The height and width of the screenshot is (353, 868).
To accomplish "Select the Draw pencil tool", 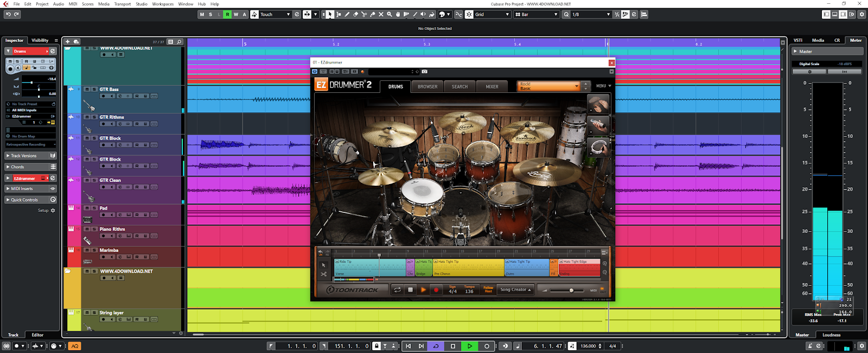I will coord(347,14).
